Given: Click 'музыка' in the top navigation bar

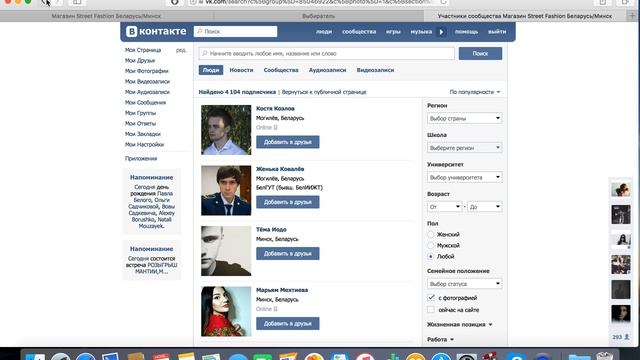Looking at the screenshot, I should pos(421,31).
